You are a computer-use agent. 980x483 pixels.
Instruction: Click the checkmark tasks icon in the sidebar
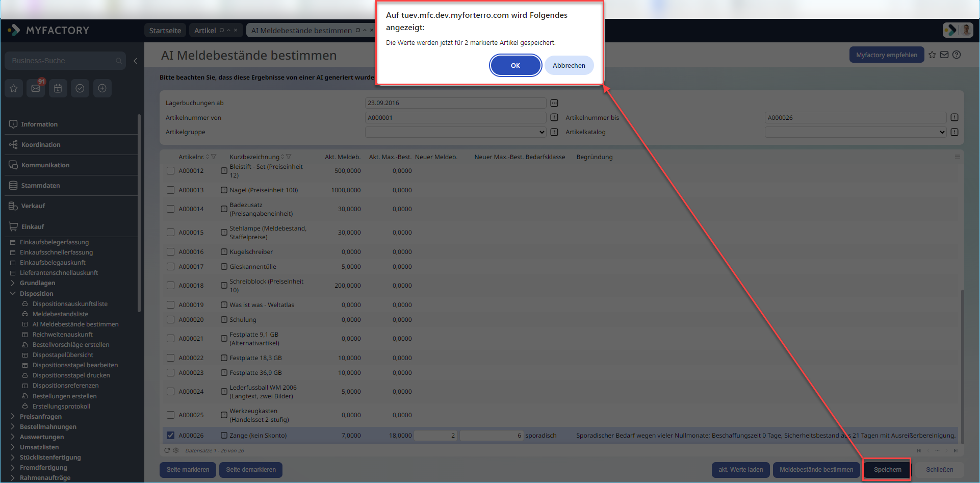pyautogui.click(x=80, y=88)
